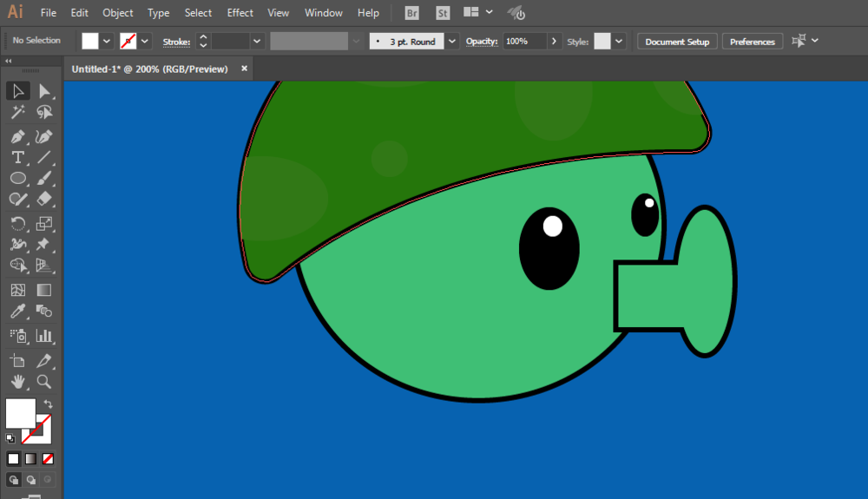Viewport: 868px width, 499px height.
Task: Expand the Opacity slider arrow
Action: click(554, 41)
